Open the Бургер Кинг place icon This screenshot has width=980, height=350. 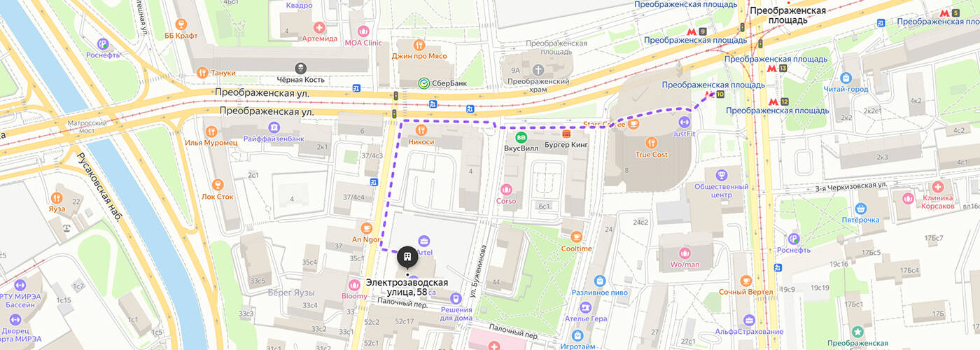pos(566,133)
